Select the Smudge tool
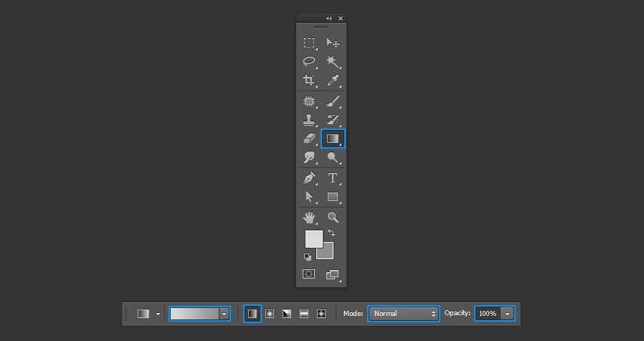This screenshot has height=341, width=644. [x=309, y=157]
